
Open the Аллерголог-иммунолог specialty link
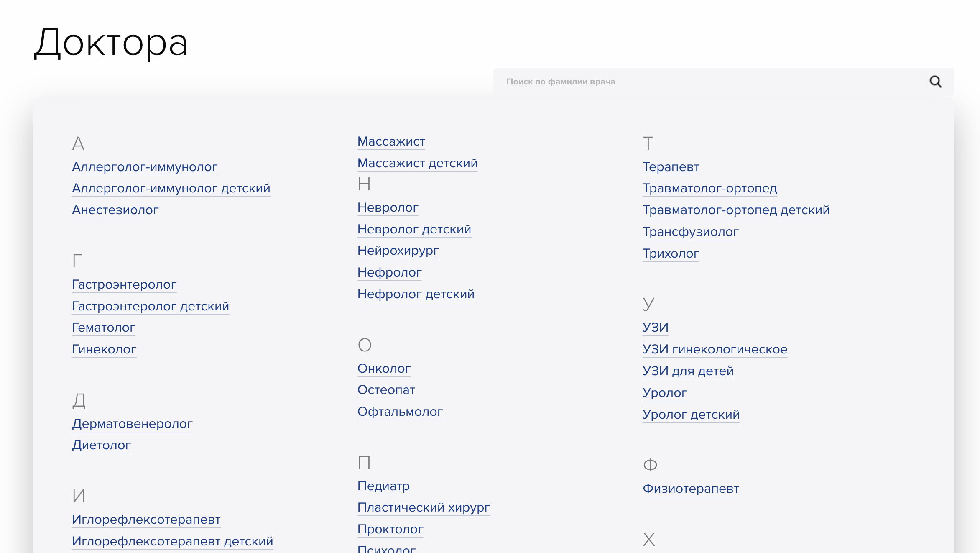[145, 167]
